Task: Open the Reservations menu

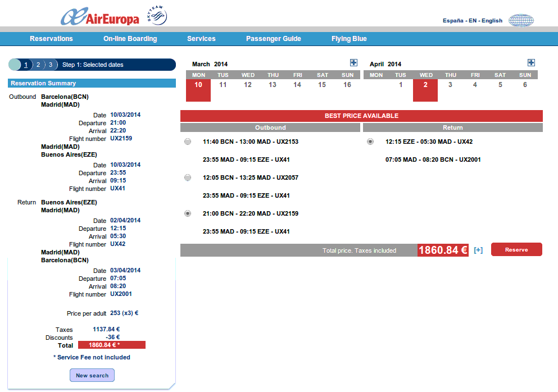Action: [x=51, y=38]
